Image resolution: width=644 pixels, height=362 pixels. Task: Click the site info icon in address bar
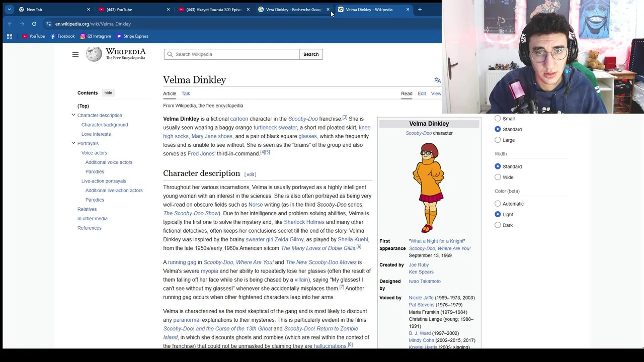[48, 24]
